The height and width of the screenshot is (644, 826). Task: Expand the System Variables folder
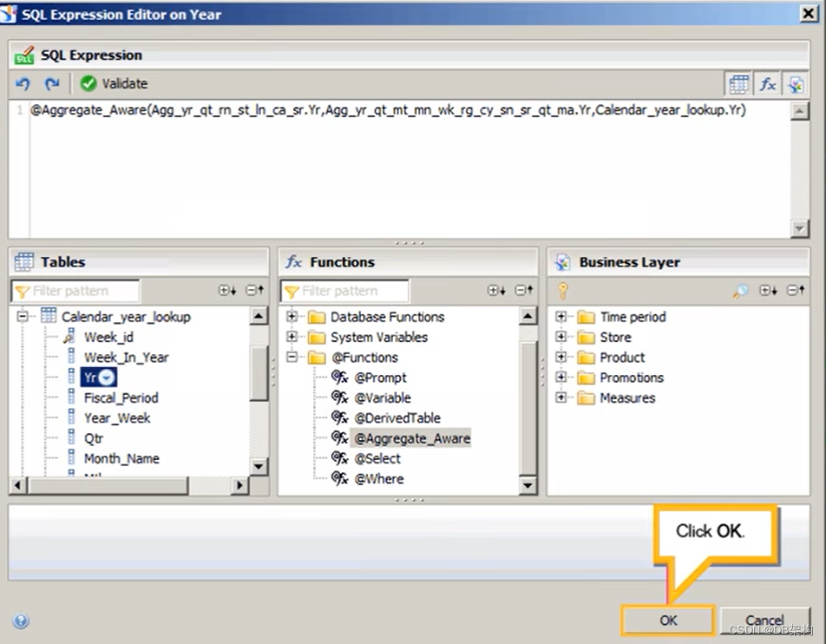coord(292,336)
